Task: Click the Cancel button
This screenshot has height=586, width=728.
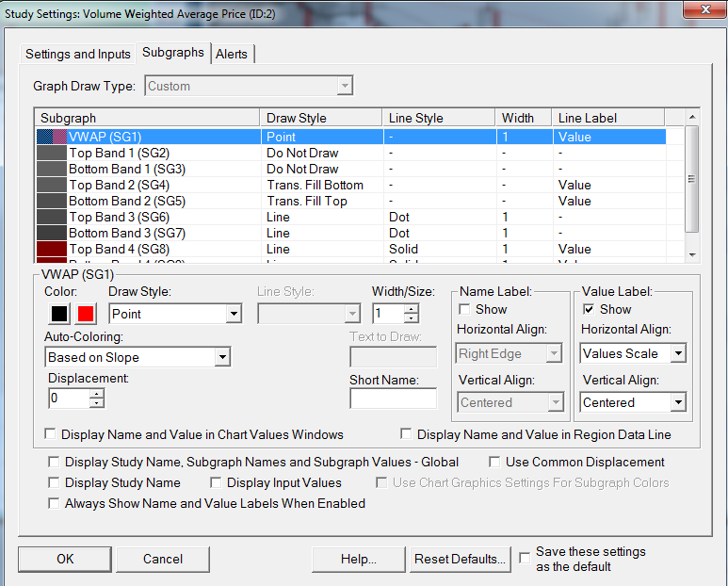Action: pyautogui.click(x=163, y=559)
